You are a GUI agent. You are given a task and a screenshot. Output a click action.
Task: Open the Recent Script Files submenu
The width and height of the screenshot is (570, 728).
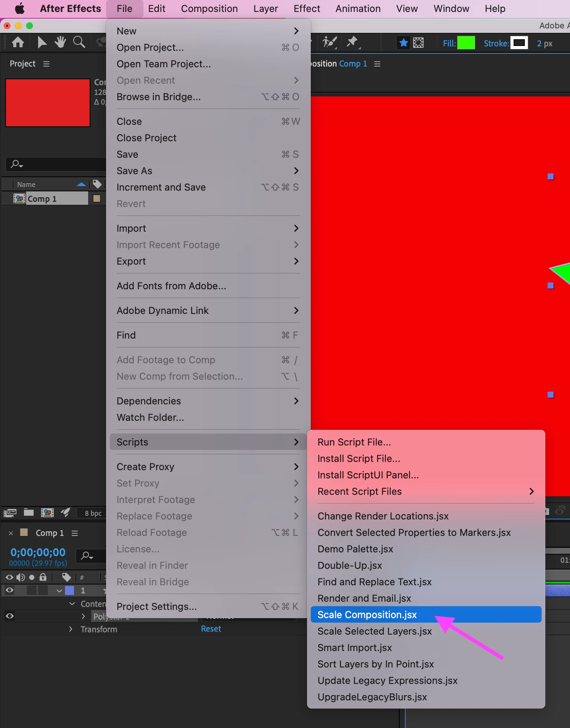pos(426,491)
